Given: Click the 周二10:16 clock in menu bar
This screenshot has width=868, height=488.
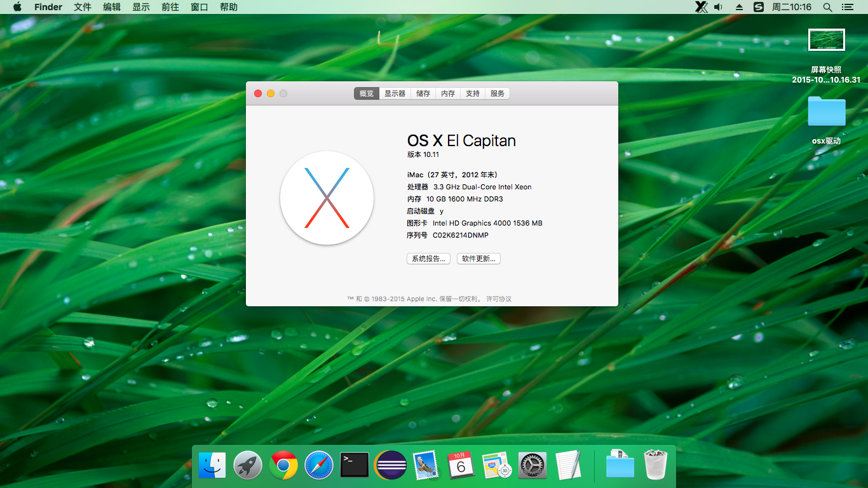Looking at the screenshot, I should click(791, 7).
